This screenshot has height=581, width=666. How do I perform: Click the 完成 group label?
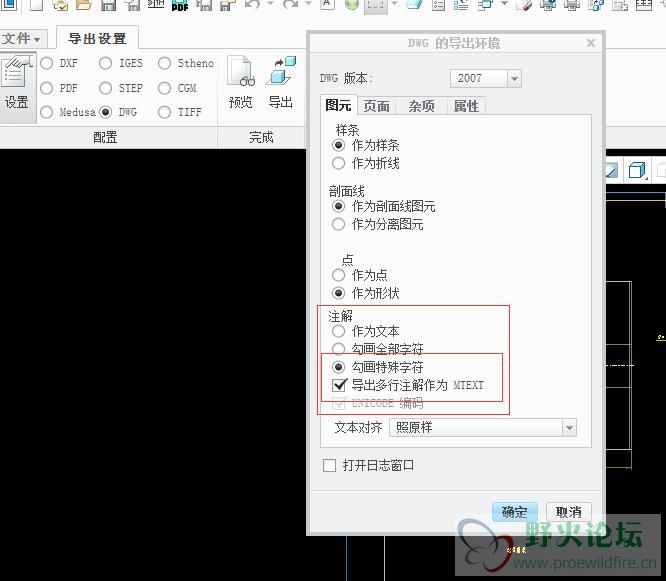coord(261,137)
